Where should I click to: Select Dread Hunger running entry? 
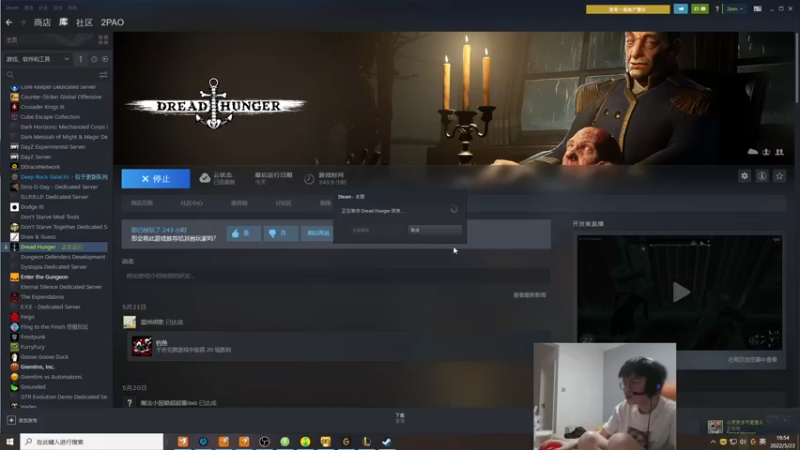click(x=56, y=247)
